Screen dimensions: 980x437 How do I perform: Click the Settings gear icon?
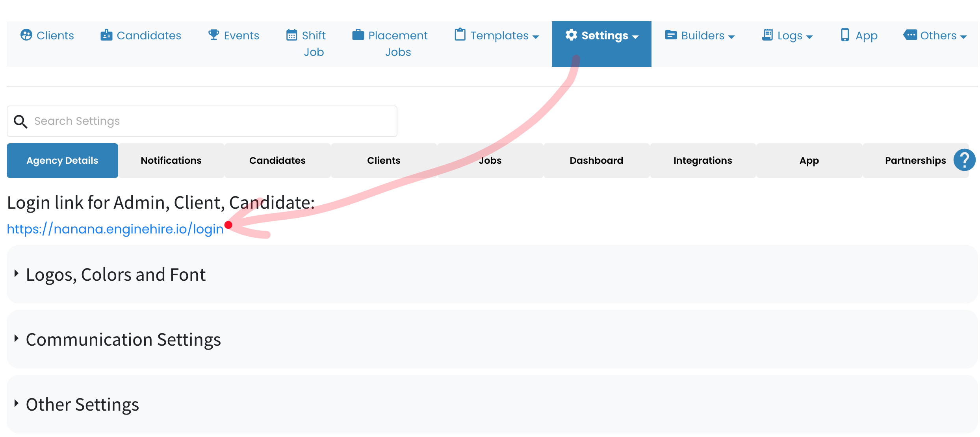571,35
